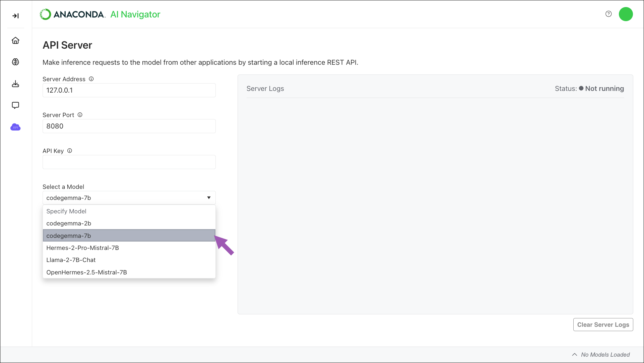Click the green account avatar icon
The image size is (644, 363).
click(x=626, y=14)
